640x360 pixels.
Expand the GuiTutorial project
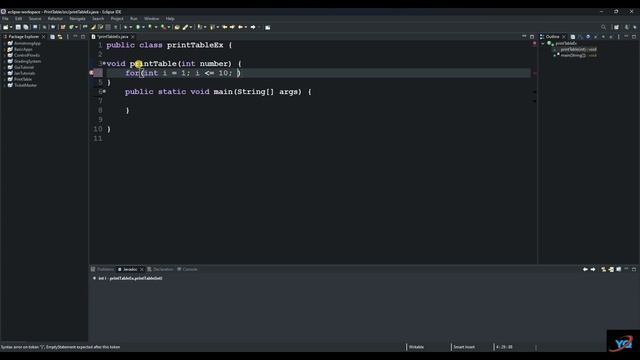tap(4, 67)
